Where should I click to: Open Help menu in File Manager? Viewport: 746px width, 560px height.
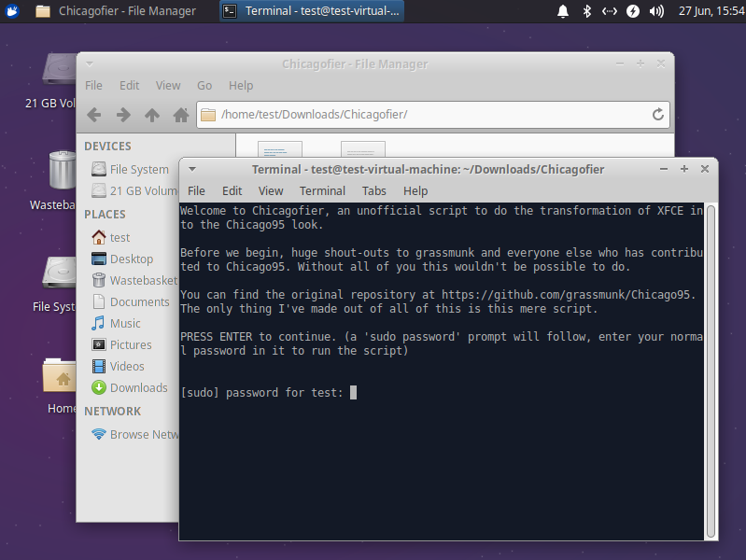coord(241,86)
